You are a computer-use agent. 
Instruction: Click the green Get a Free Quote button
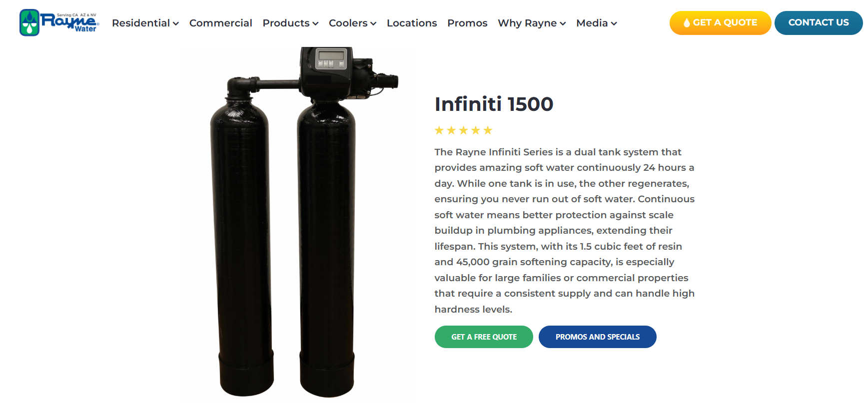484,337
